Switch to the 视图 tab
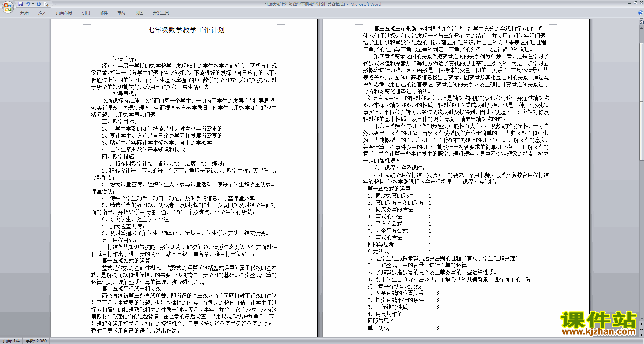The width and height of the screenshot is (644, 344). point(139,13)
